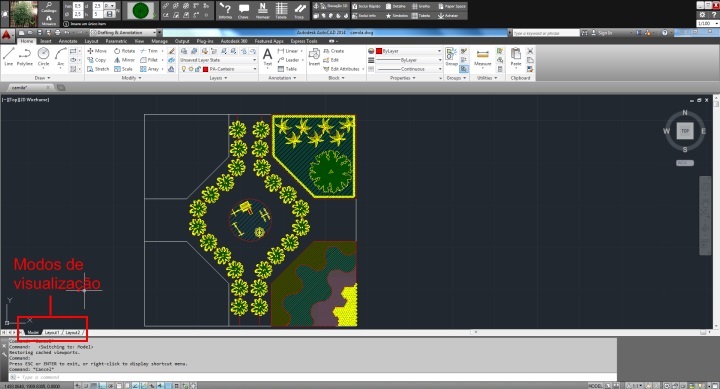Click the Catálogo button

(x=49, y=7)
